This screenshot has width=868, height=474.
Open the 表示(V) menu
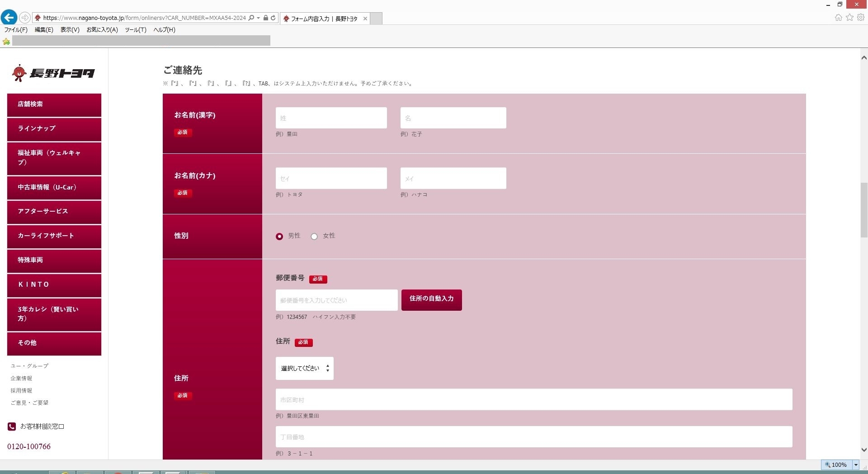point(70,30)
